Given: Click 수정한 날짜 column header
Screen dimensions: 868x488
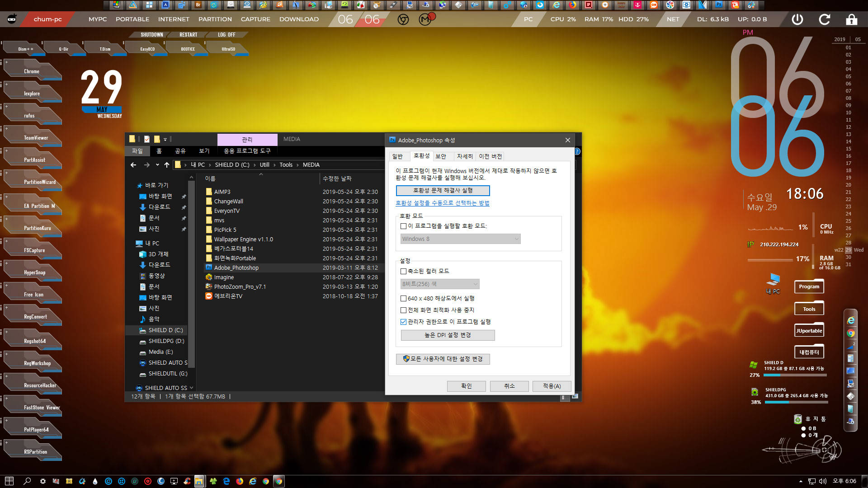Looking at the screenshot, I should (x=337, y=179).
